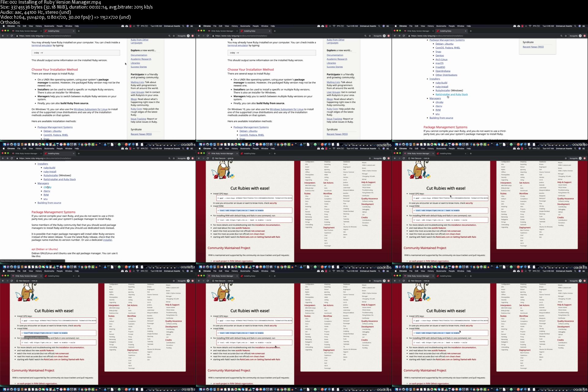Click the RVM link under Managers, 00:00:40 frame
588x392 pixels.
(x=438, y=110)
